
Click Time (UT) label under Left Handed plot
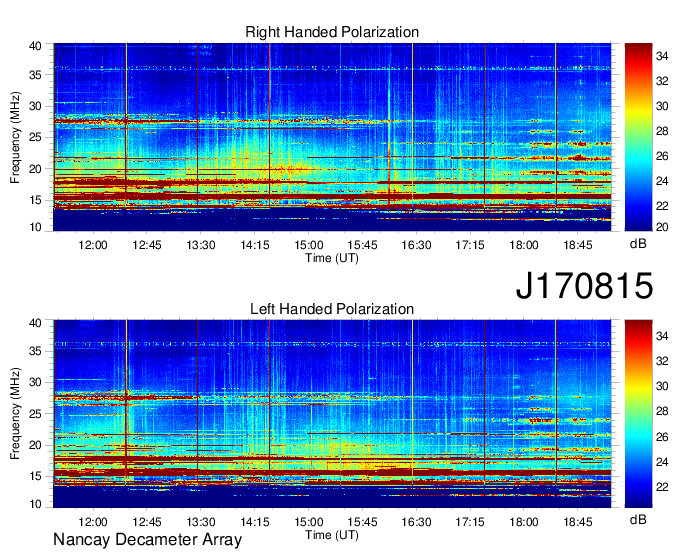coord(332,535)
